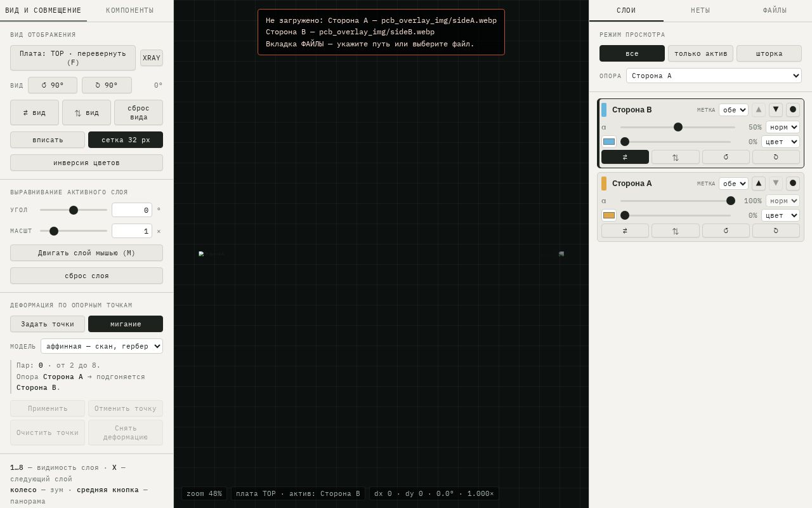The width and height of the screenshot is (812, 508).
Task: Open Сторона B blend mode норм dropdown
Action: pos(783,127)
